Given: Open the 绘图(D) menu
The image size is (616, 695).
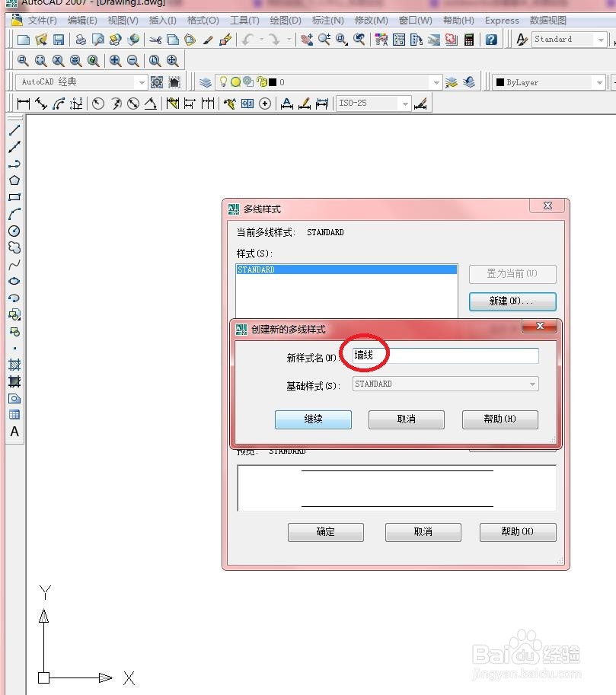Looking at the screenshot, I should [286, 21].
